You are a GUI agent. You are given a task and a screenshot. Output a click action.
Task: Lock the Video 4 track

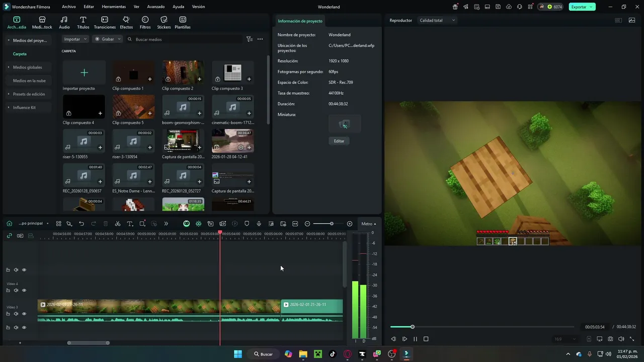[8, 290]
